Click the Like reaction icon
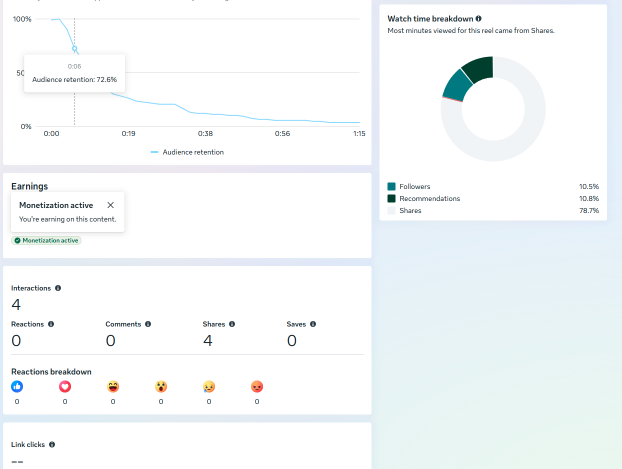 [17, 386]
